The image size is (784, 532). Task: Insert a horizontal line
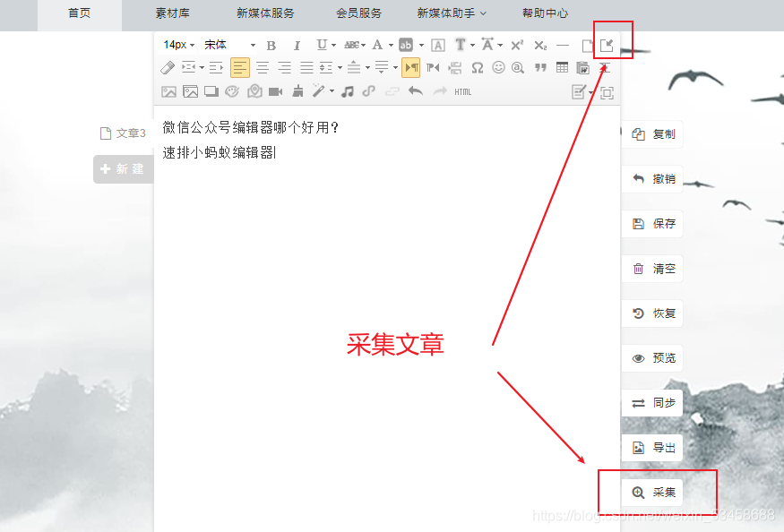pyautogui.click(x=563, y=46)
